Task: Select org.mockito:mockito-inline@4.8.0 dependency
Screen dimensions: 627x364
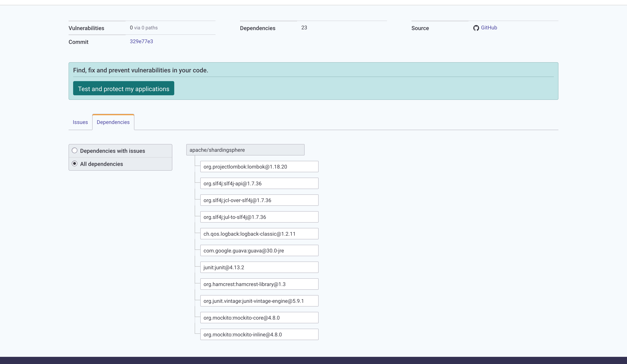Action: [x=259, y=334]
